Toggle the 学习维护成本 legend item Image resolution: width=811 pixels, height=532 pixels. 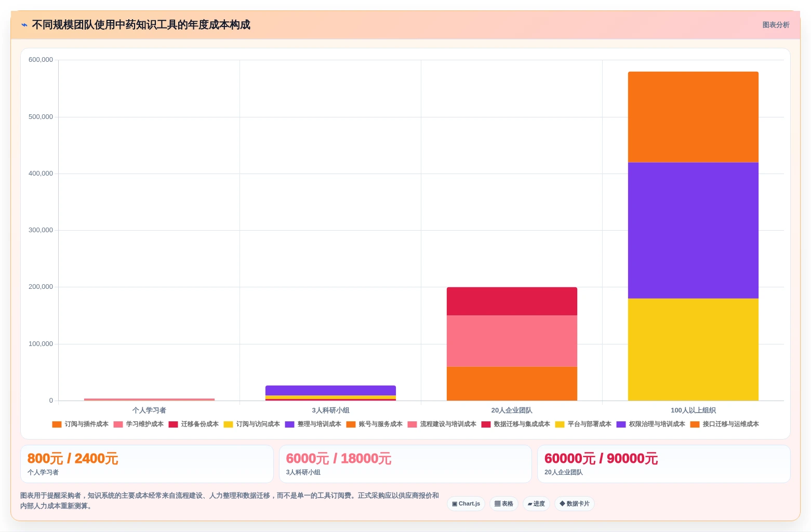tap(139, 424)
